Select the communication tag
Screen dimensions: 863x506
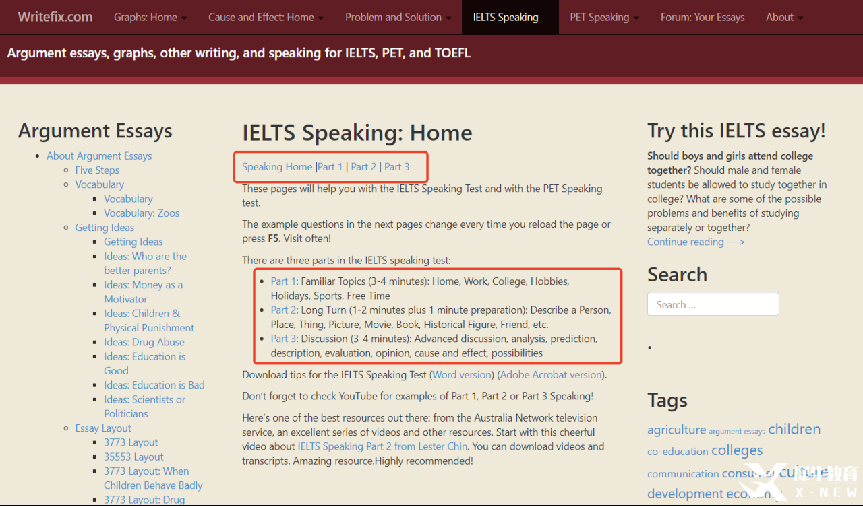click(683, 474)
